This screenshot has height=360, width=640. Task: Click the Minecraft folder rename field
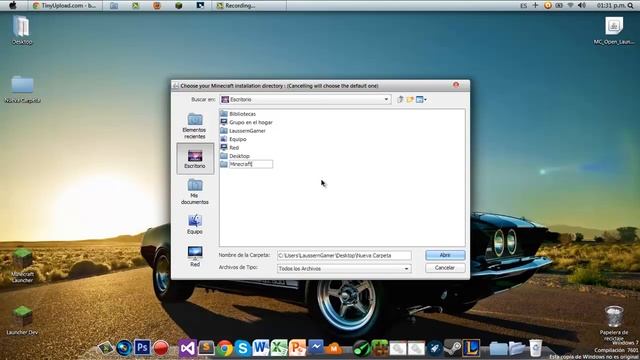point(251,164)
